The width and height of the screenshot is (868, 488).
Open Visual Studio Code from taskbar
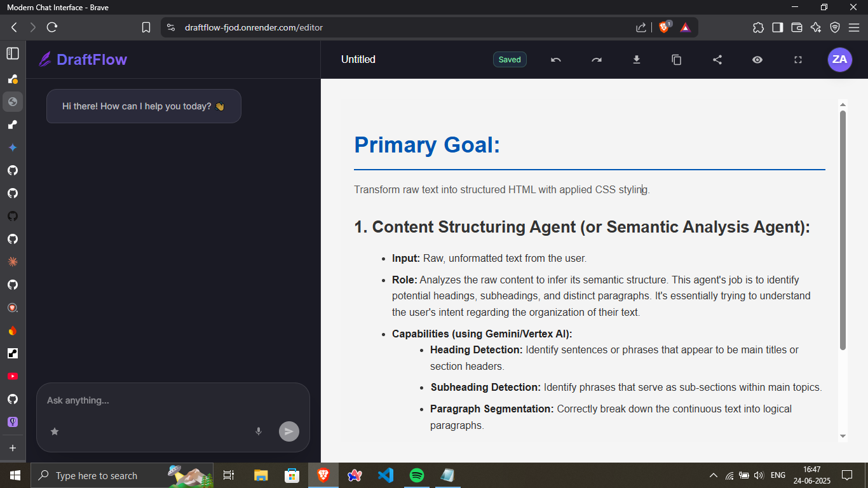pyautogui.click(x=386, y=475)
